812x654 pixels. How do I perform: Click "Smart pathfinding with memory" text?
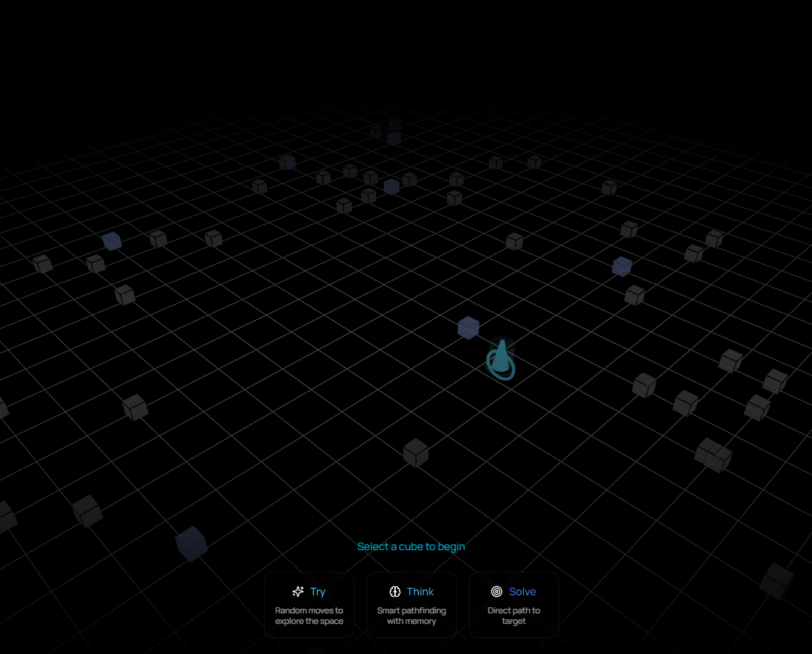pyautogui.click(x=411, y=616)
